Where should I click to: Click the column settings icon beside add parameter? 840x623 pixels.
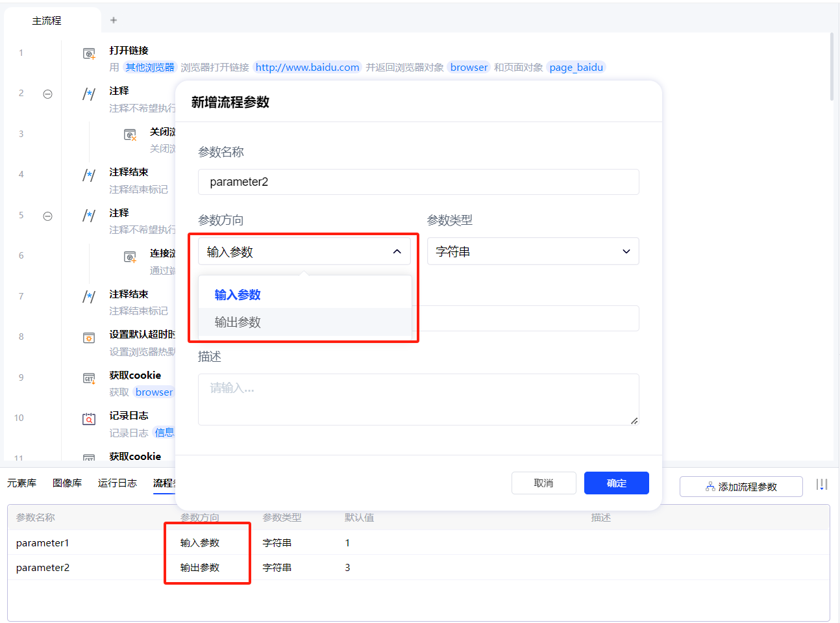click(822, 485)
